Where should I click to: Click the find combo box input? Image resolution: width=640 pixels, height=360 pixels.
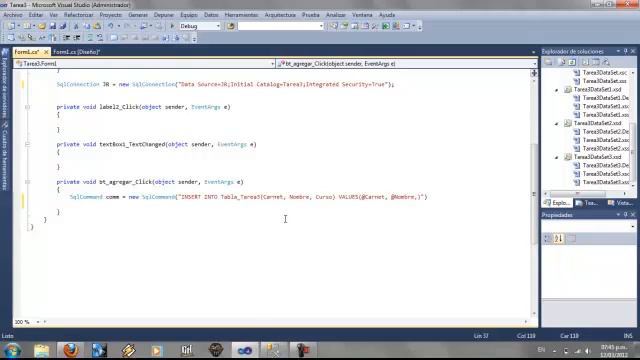coord(281,26)
